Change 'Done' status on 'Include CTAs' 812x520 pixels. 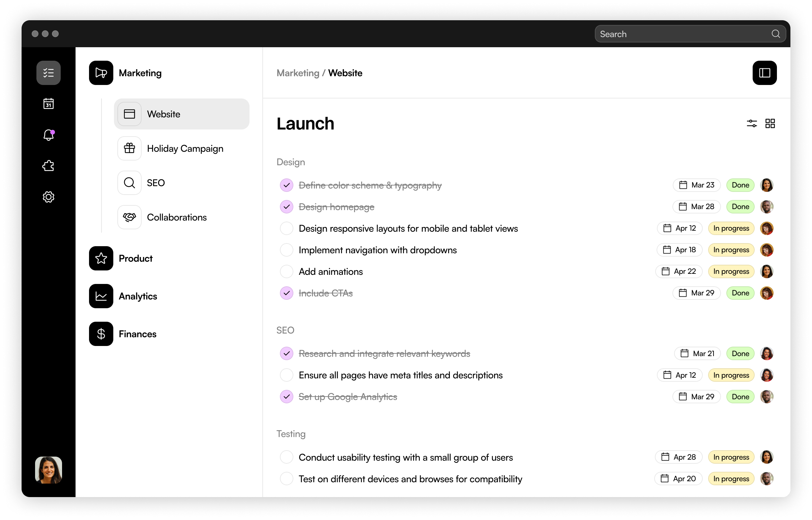[740, 293]
